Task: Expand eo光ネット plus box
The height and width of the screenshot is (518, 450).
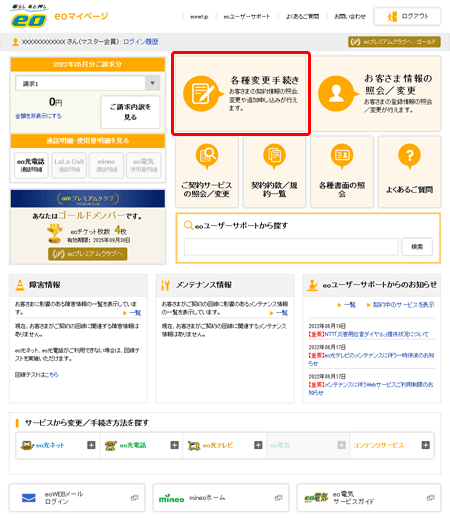Action: click(x=91, y=445)
